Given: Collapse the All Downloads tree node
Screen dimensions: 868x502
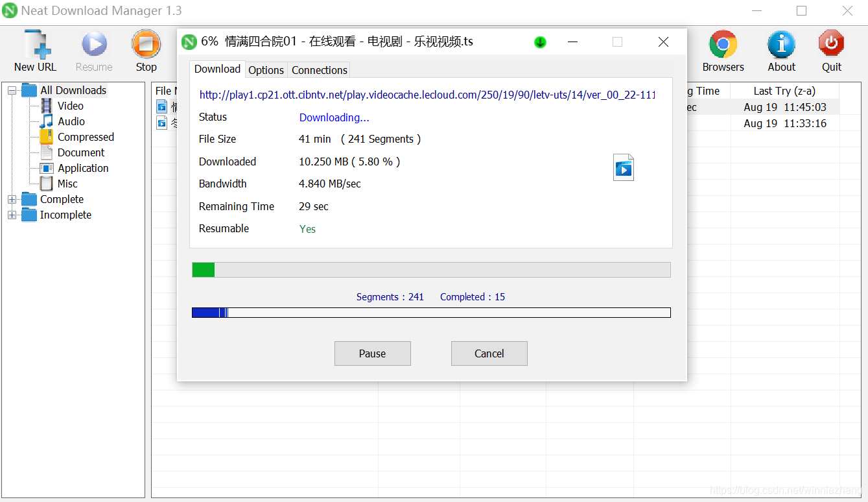Looking at the screenshot, I should click(x=12, y=91).
